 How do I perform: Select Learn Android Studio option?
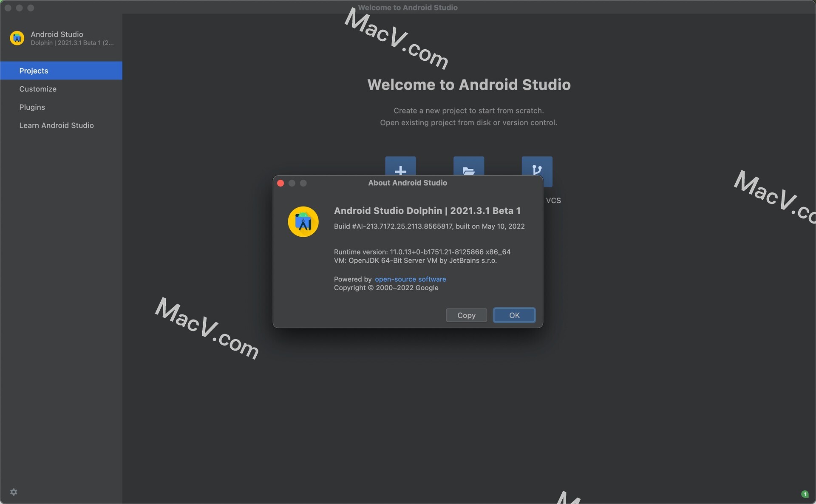click(57, 125)
